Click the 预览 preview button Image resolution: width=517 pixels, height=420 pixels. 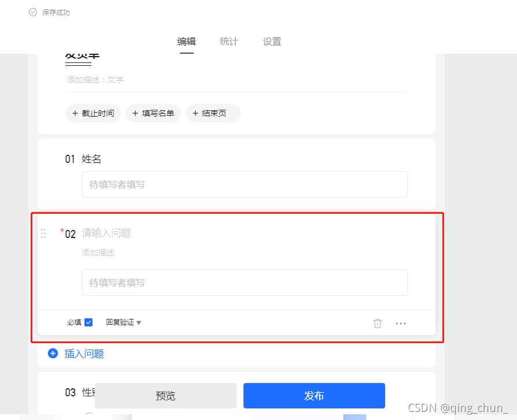coord(165,396)
